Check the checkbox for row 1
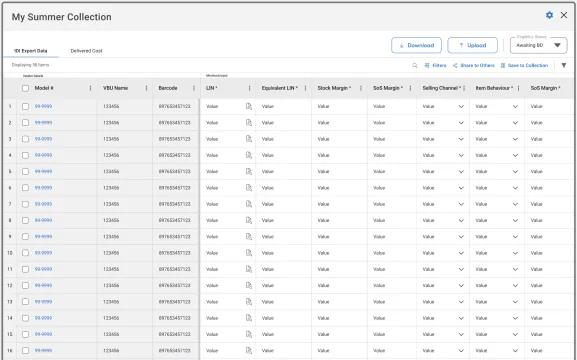577x360 pixels. pyautogui.click(x=25, y=106)
